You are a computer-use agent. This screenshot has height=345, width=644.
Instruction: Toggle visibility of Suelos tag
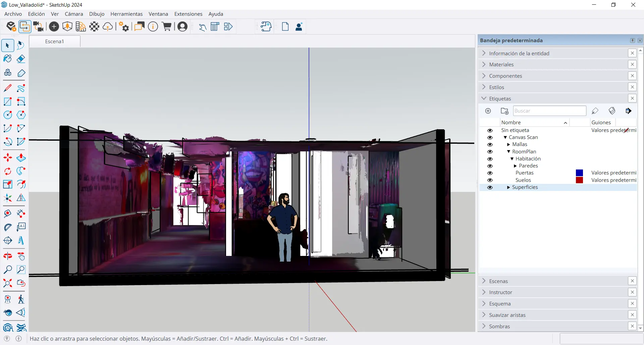(490, 180)
